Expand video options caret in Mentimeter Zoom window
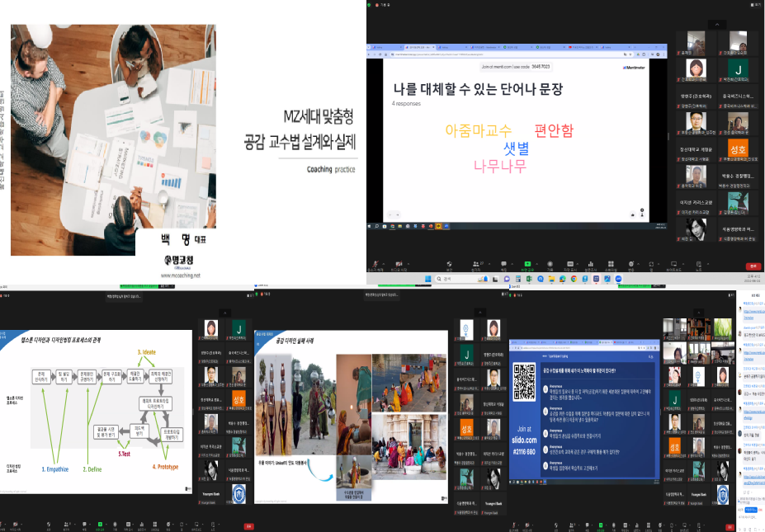 [x=408, y=264]
